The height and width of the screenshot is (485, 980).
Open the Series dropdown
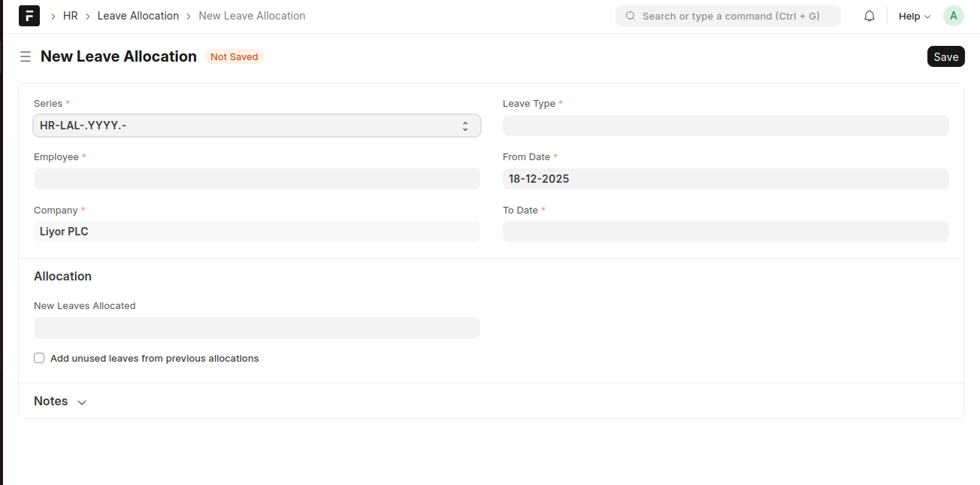tap(256, 126)
